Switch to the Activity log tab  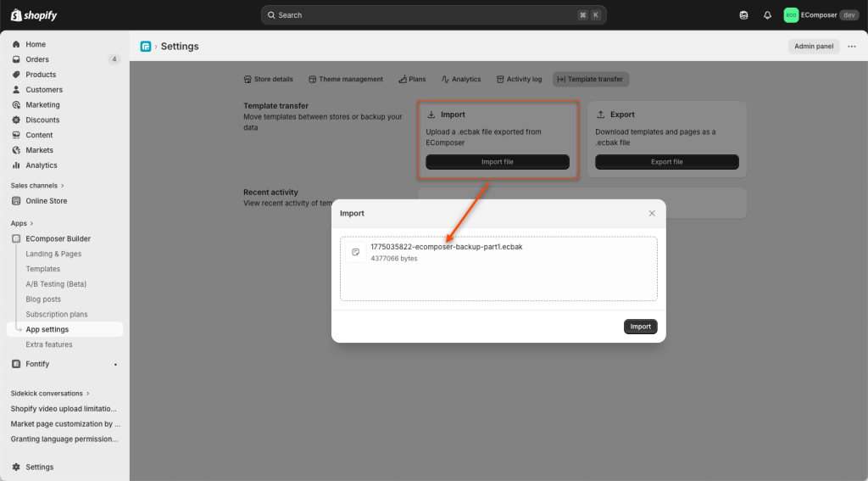519,80
